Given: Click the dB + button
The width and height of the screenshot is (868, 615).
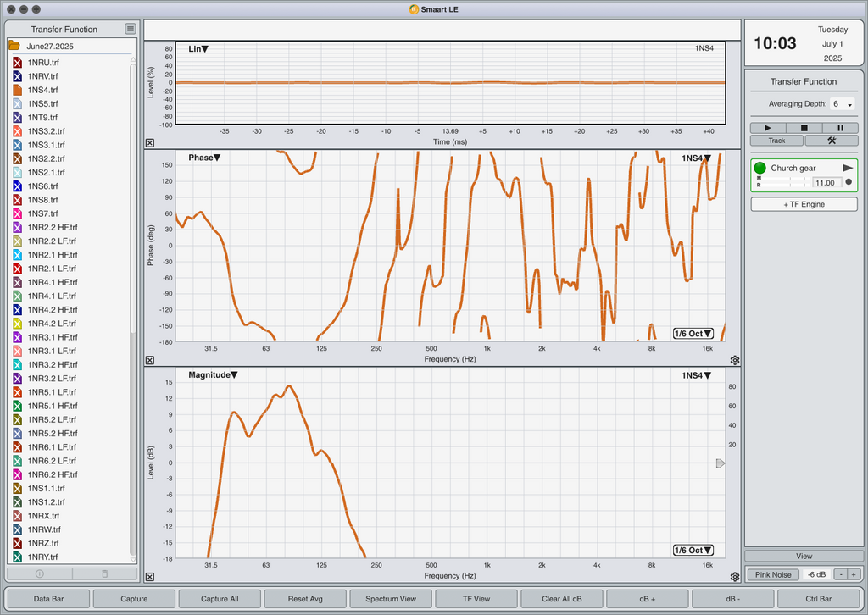Looking at the screenshot, I should click(x=647, y=598).
